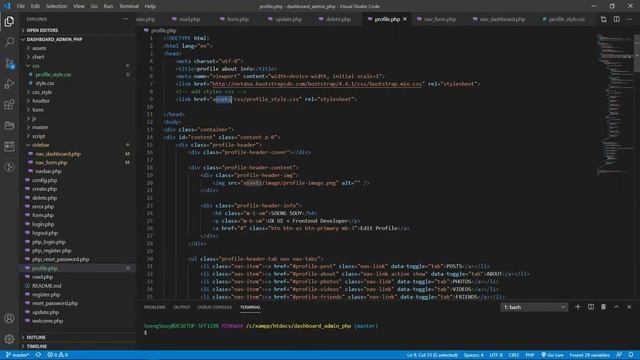Start Go Live server from status bar

pos(552,355)
